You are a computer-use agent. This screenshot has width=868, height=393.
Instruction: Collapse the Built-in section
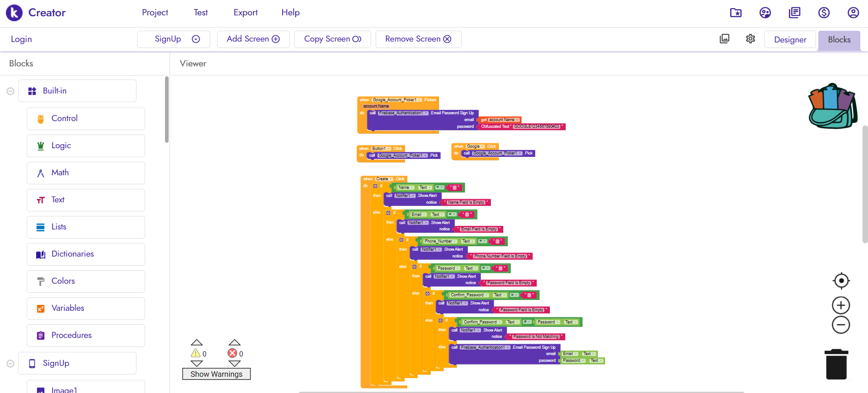click(x=10, y=91)
